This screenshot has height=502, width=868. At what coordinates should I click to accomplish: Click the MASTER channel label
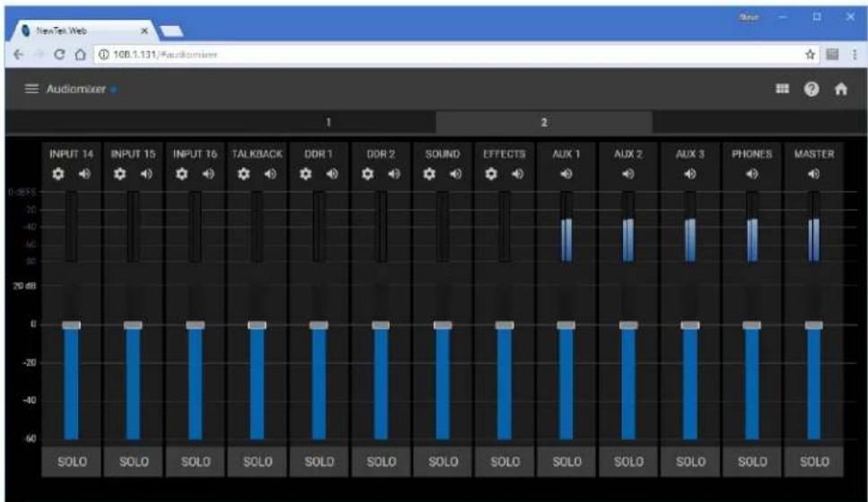[x=814, y=154]
